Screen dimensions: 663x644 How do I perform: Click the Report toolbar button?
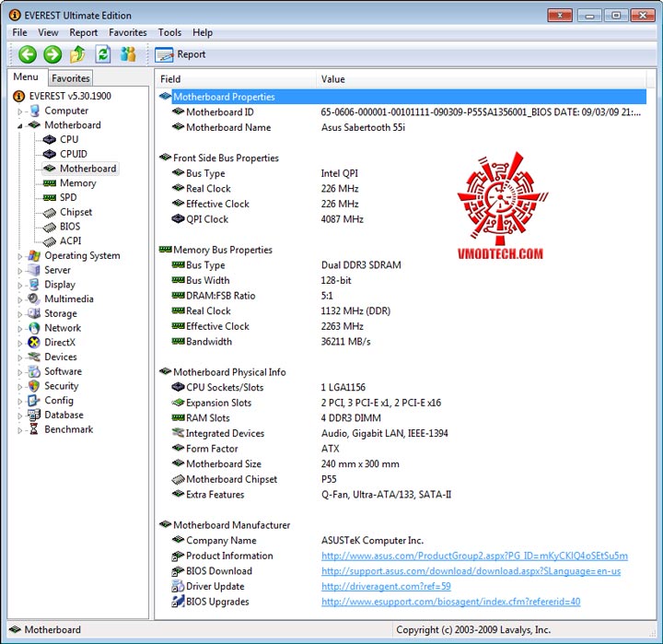coord(180,54)
